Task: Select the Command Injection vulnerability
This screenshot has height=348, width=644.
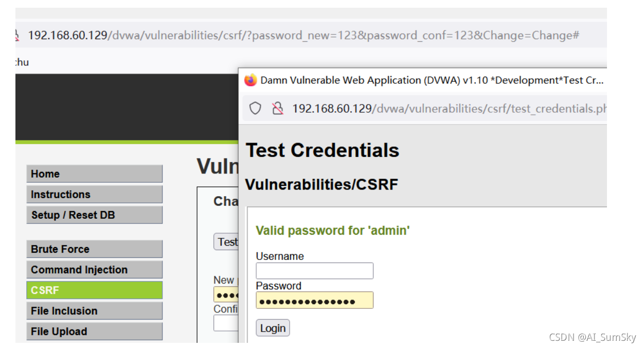Action: tap(95, 270)
